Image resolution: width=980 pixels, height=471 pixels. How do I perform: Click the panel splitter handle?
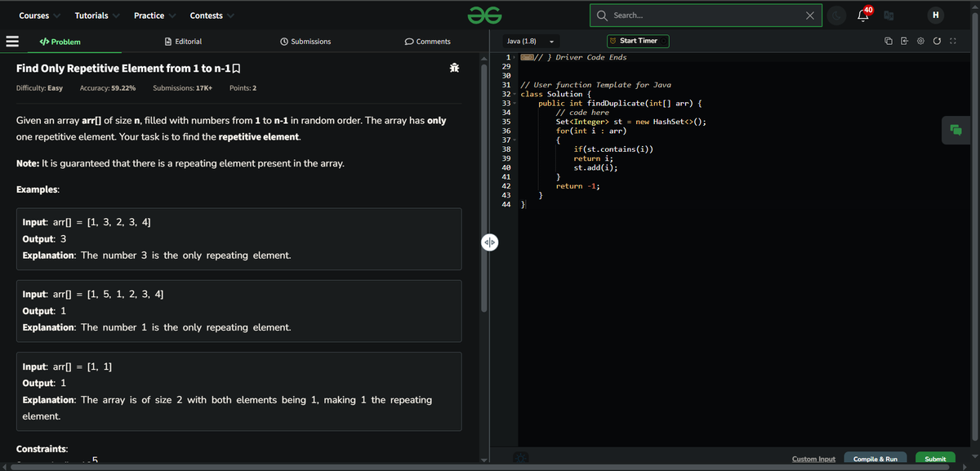[x=489, y=242]
